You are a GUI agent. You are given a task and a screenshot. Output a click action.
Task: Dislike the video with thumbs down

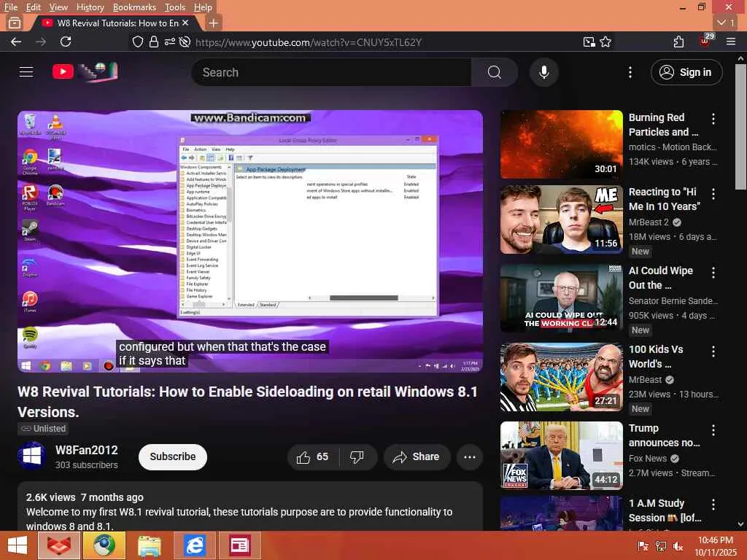(357, 457)
